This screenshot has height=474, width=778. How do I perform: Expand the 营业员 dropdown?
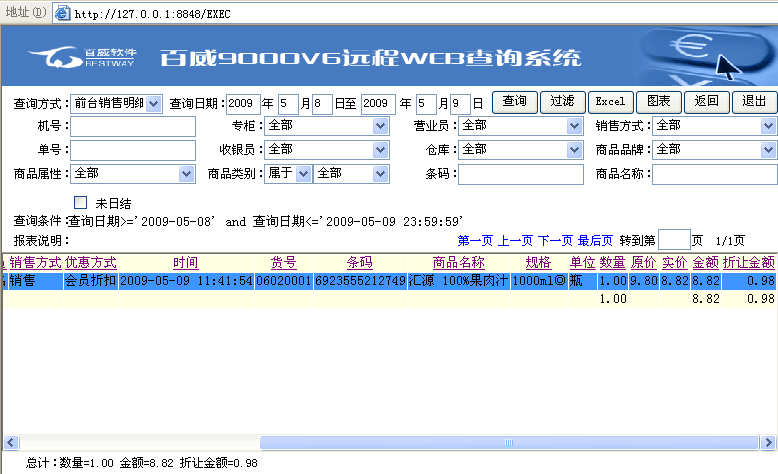coord(573,126)
